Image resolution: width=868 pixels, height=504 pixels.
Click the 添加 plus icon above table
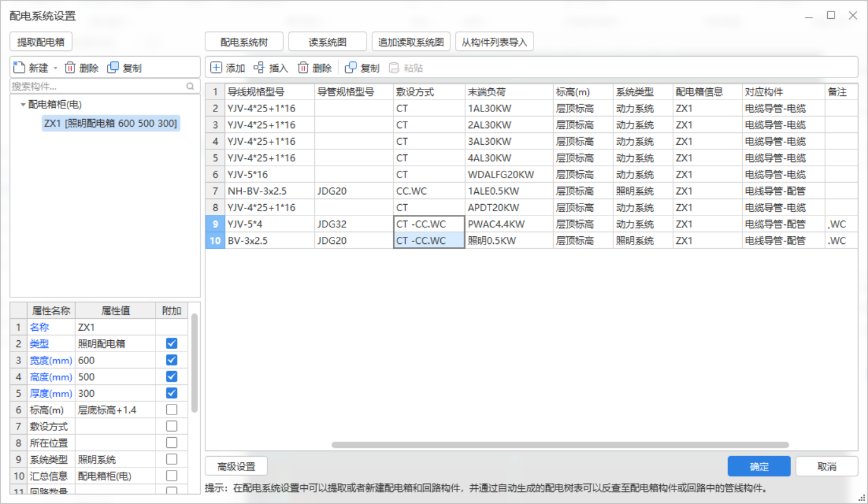[216, 67]
